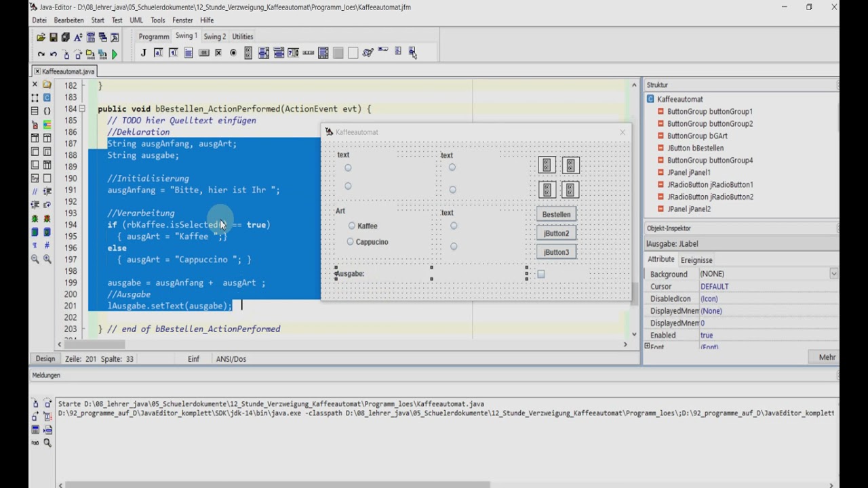Click the Cursor DEFAULT value field

click(768, 287)
